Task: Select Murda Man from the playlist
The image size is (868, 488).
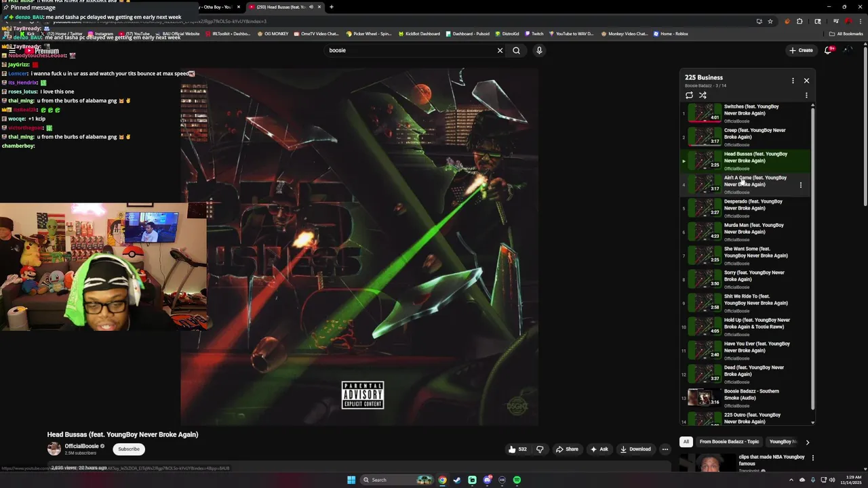Action: pyautogui.click(x=746, y=232)
